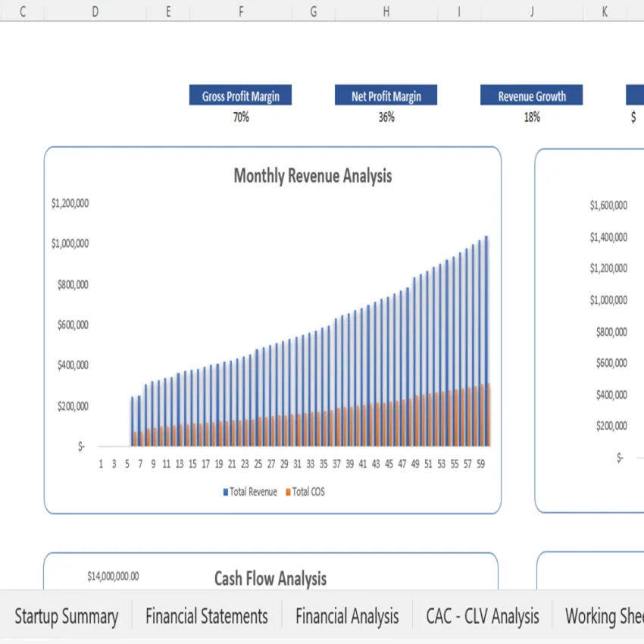The height and width of the screenshot is (644, 644).
Task: Click the Monthly Revenue Analysis chart title
Action: [x=312, y=176]
